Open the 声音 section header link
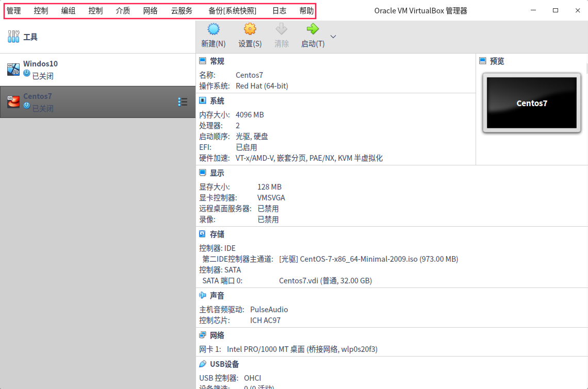588x389 pixels. [x=217, y=296]
